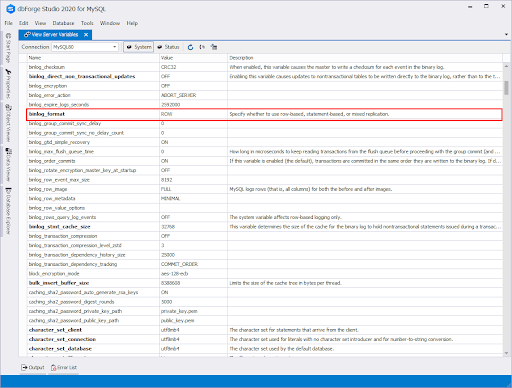Screen dimensions: 512x388
Task: Open the Edit menu
Action: (24, 23)
